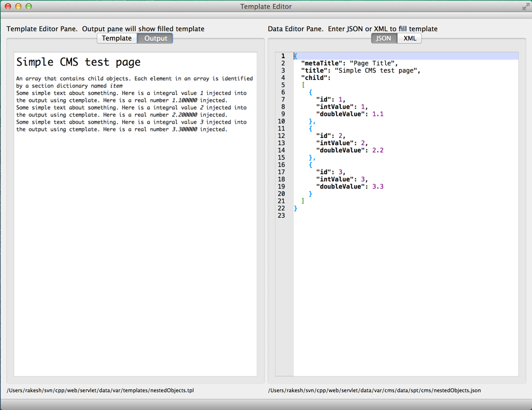Screen dimensions: 532x410
Task: Click the "id": 2 entry
Action: point(331,136)
